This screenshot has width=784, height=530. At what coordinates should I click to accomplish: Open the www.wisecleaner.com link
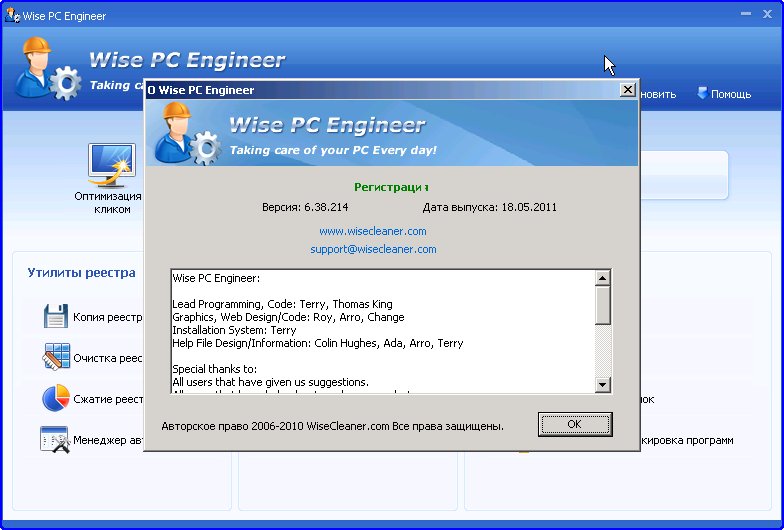tap(373, 231)
